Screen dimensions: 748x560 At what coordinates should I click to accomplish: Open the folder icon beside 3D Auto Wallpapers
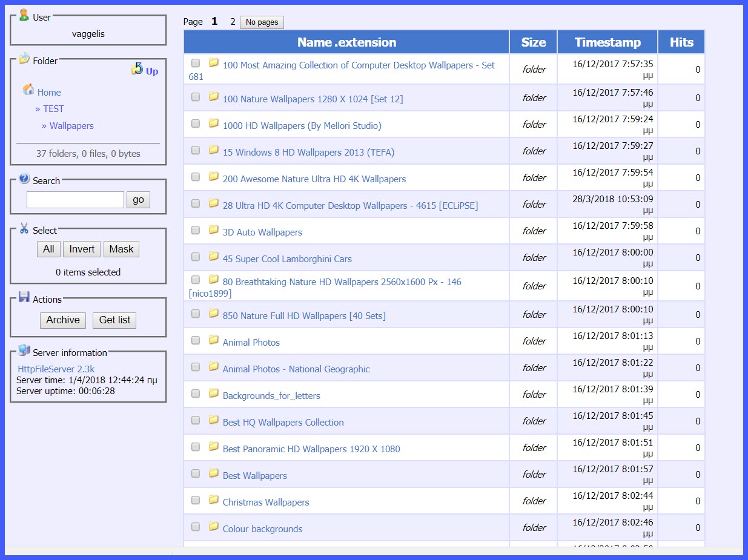[214, 229]
